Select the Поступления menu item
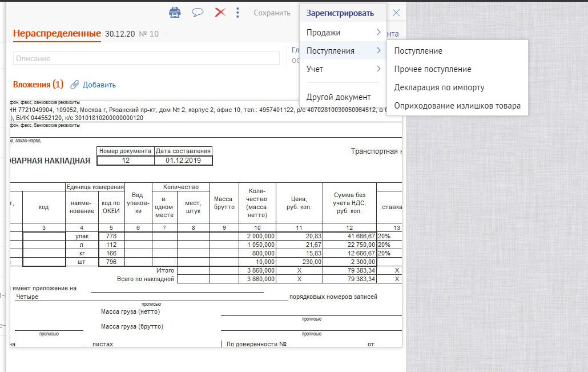Screen dimensions: 588x372 (x=343, y=51)
